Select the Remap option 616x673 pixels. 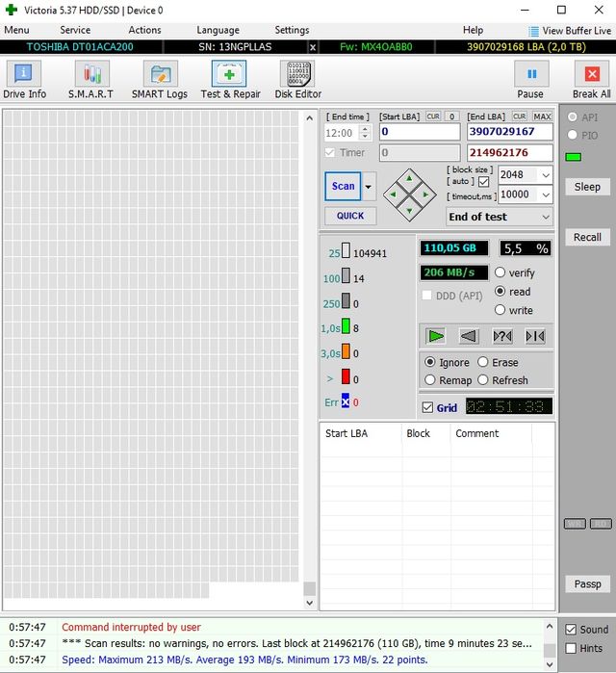[430, 380]
